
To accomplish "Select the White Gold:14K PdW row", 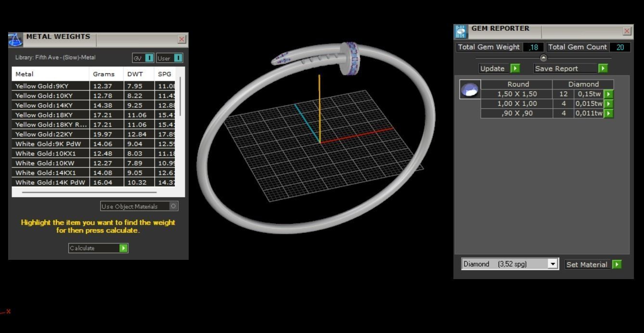I will [x=94, y=182].
